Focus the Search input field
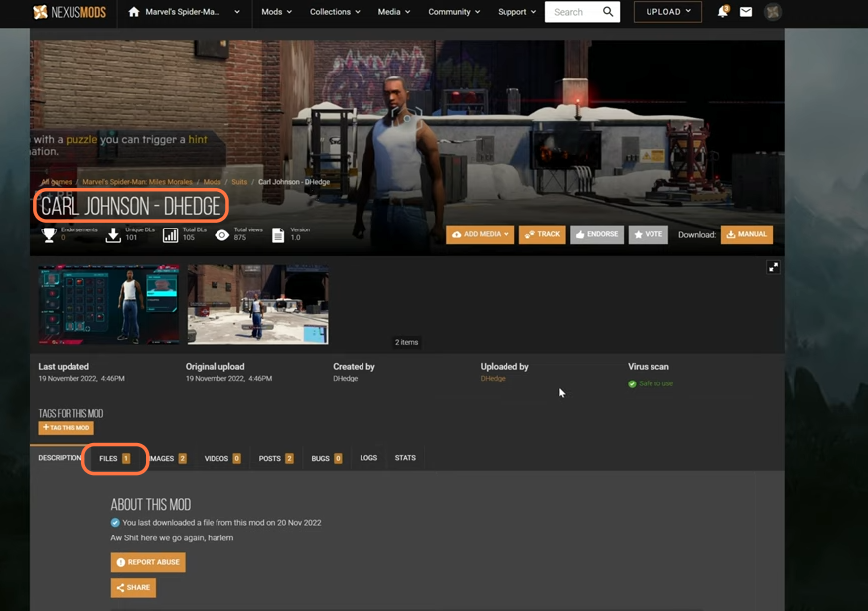Image resolution: width=868 pixels, height=611 pixels. click(x=572, y=12)
